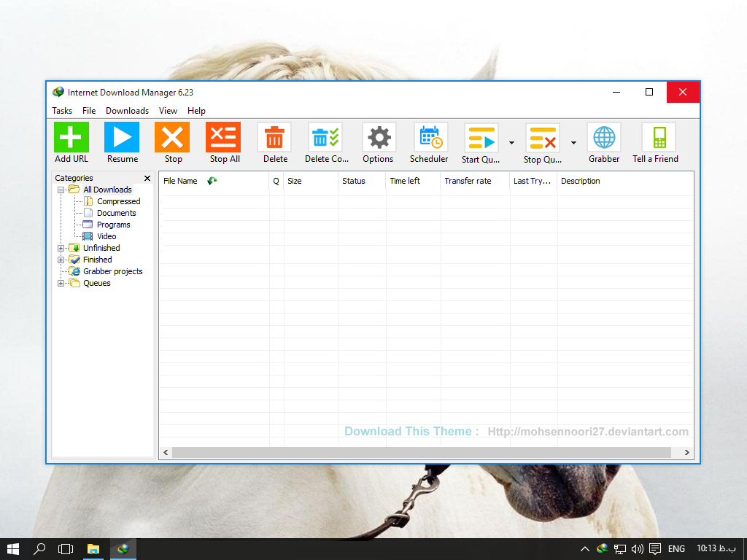Close the Categories panel
Image resolution: width=747 pixels, height=560 pixels.
[x=147, y=178]
